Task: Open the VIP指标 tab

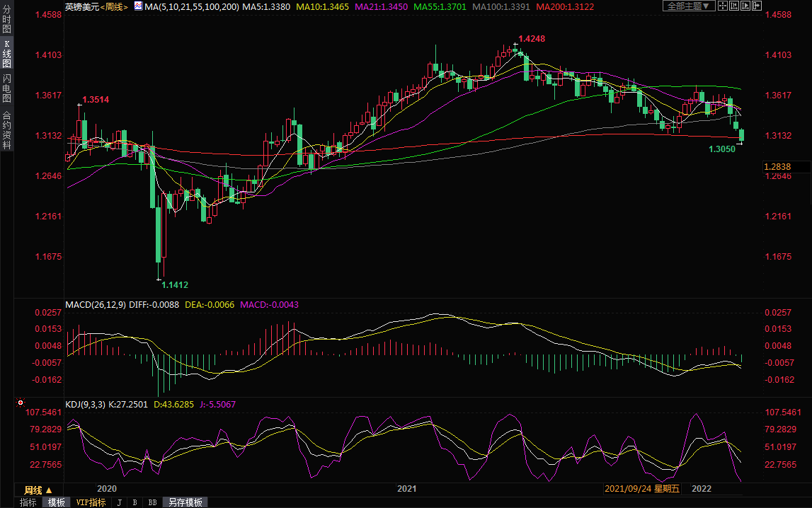Action: point(91,502)
